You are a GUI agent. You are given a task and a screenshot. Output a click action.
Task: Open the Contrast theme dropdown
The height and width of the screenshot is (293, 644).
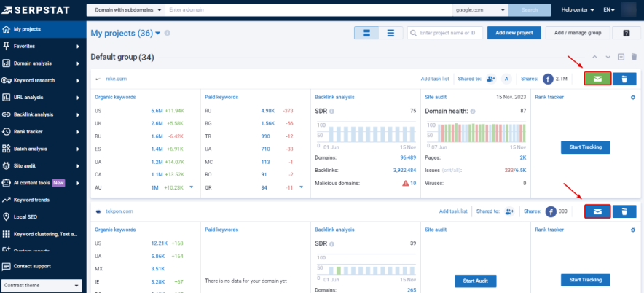pos(41,285)
